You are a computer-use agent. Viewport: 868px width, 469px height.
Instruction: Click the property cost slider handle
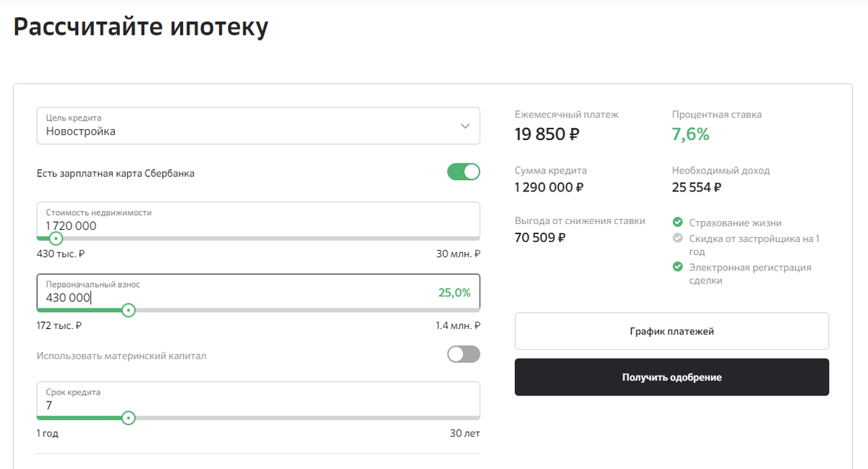(x=56, y=238)
